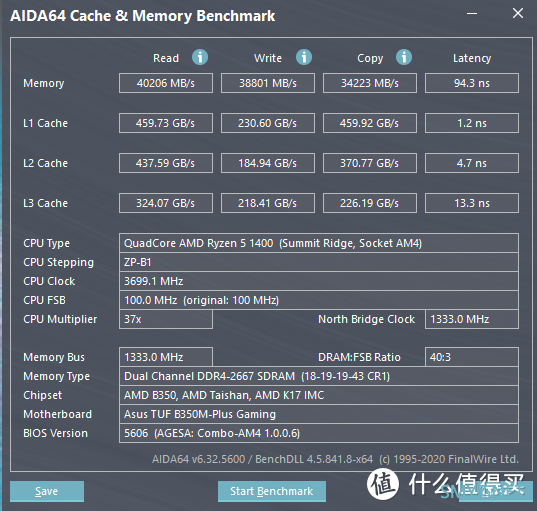The image size is (537, 511).
Task: Select L2 Cache latency 4.7 ns
Action: coord(472,163)
